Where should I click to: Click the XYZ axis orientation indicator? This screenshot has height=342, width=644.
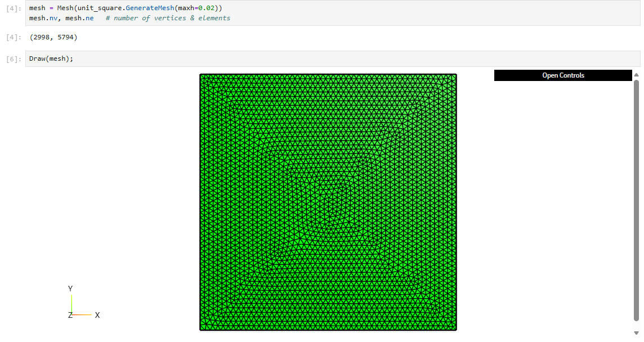coord(84,302)
